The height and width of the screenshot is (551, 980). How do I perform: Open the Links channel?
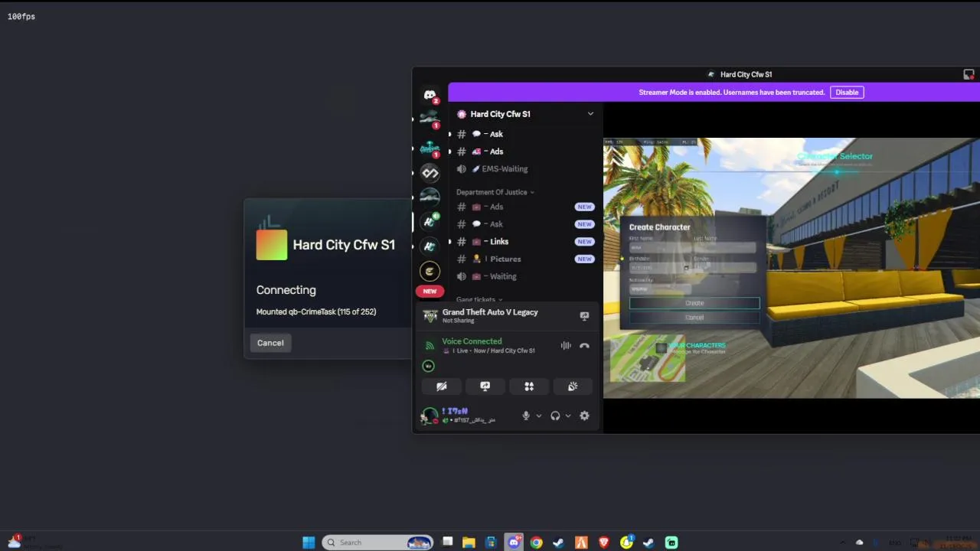coord(525,242)
